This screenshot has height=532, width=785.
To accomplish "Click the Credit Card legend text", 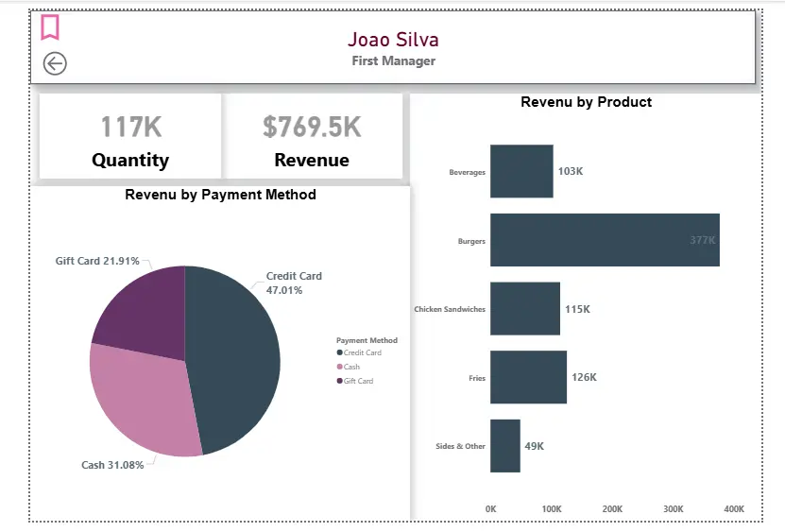I will click(363, 352).
